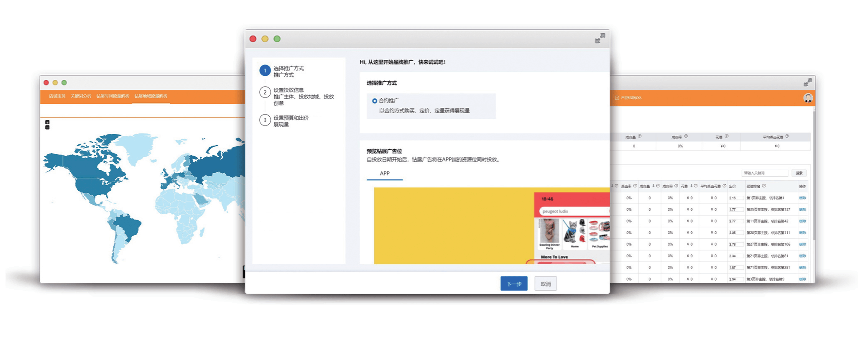Zoom out on the world map
868x340 pixels.
(47, 128)
